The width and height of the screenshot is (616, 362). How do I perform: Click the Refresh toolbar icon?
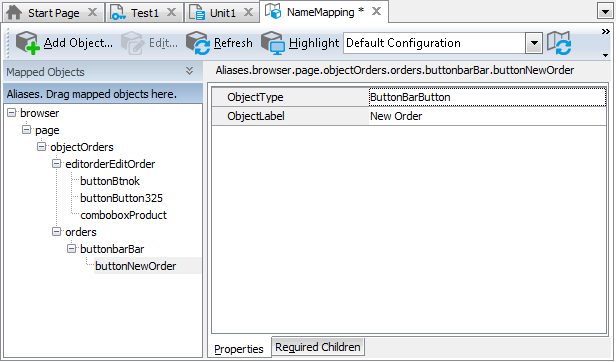[x=198, y=42]
